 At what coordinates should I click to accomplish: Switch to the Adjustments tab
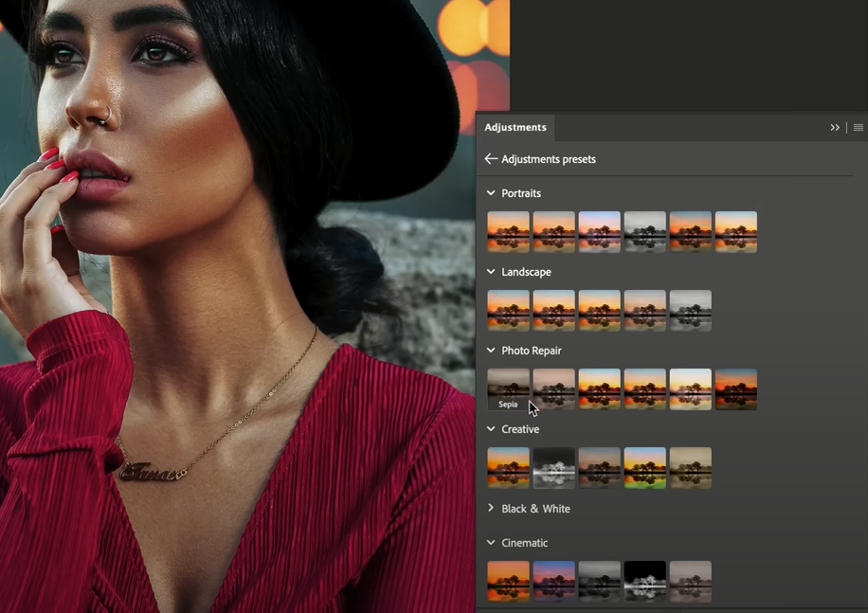click(515, 127)
